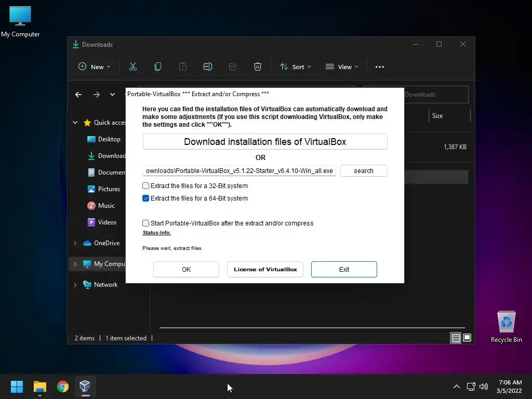The image size is (532, 399).
Task: Click the Exit button in dialog
Action: pyautogui.click(x=344, y=270)
